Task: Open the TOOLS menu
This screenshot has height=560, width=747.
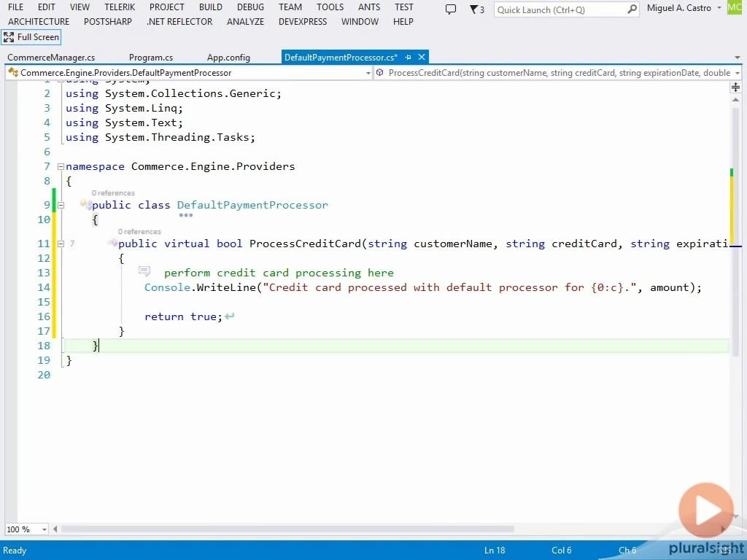Action: (x=330, y=7)
